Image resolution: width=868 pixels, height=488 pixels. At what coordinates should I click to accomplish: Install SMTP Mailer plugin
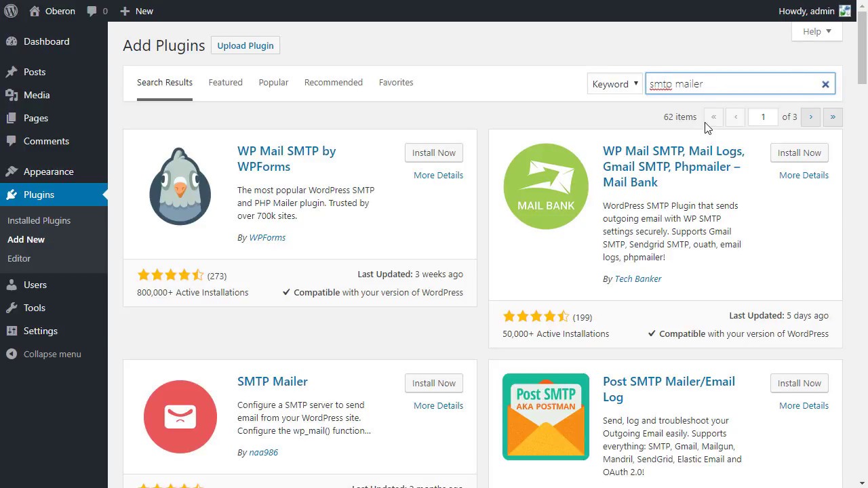434,384
